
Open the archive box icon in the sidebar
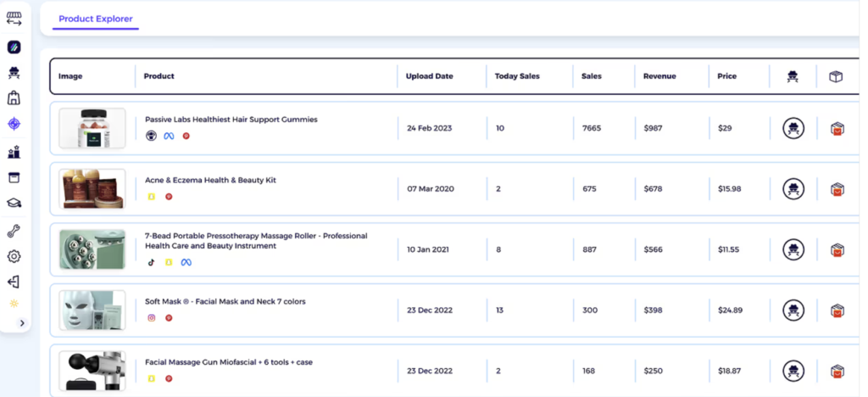click(14, 178)
